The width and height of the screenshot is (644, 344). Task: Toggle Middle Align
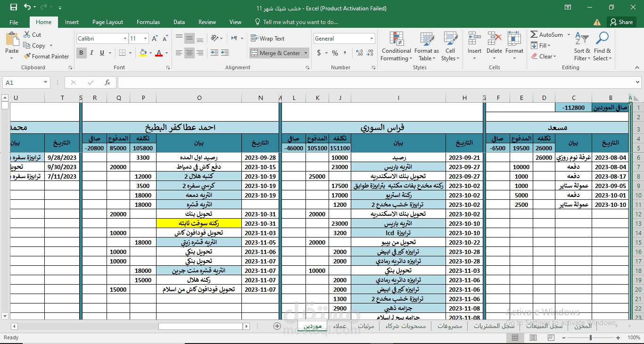click(x=189, y=39)
